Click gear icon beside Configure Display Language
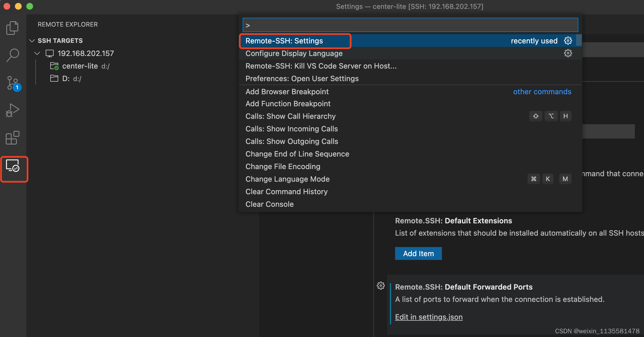Screen dimensions: 644x337 pos(568,53)
